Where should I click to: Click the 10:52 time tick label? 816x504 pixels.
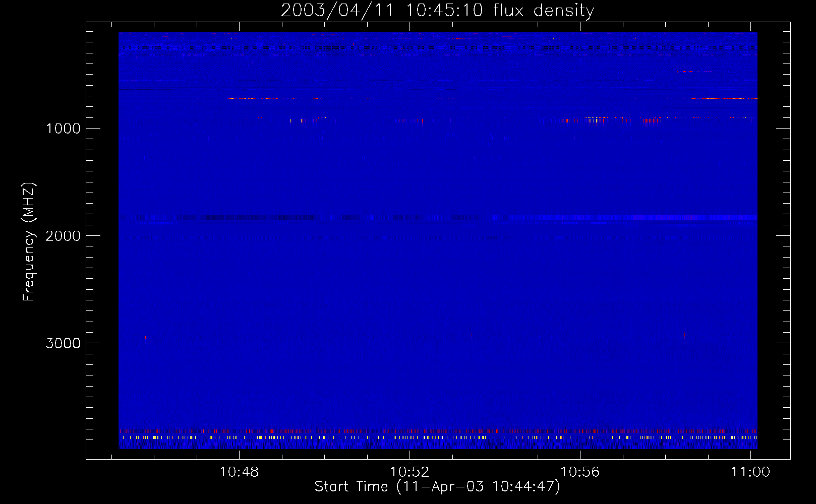[x=410, y=472]
